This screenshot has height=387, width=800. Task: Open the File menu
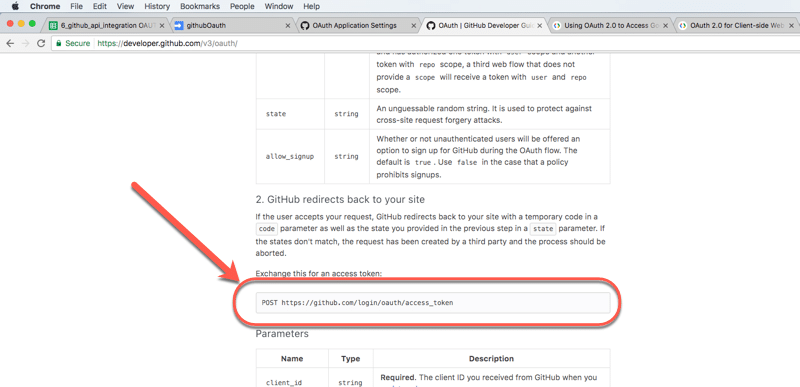[77, 7]
